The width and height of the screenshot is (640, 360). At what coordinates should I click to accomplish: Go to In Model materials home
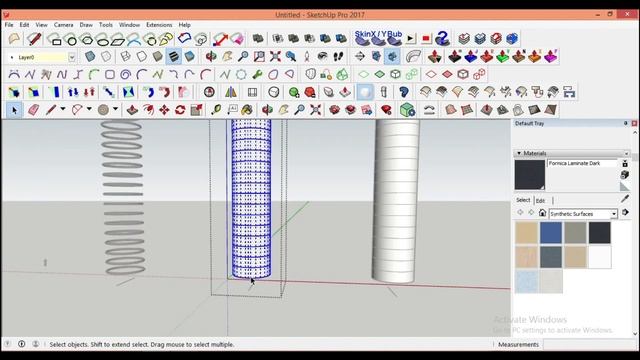[542, 213]
